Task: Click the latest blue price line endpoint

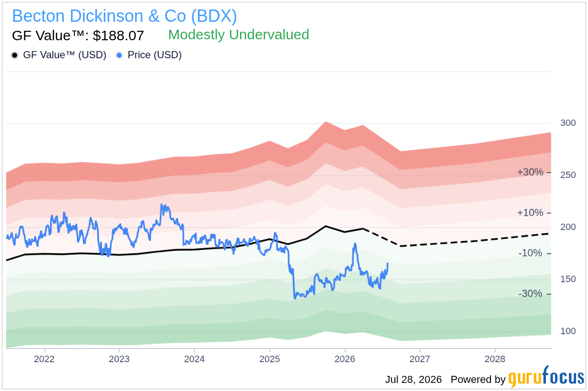Action: [x=388, y=264]
